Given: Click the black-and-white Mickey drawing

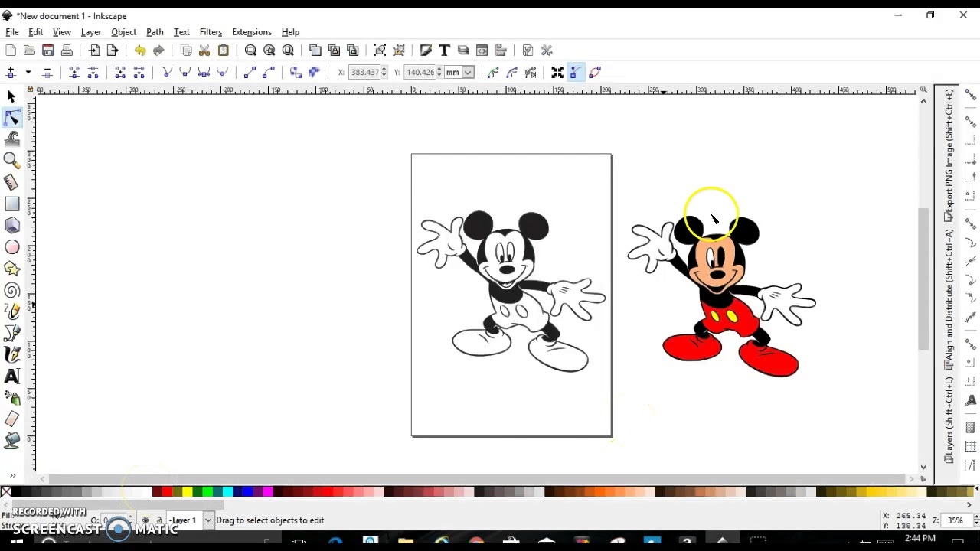Looking at the screenshot, I should (x=511, y=292).
